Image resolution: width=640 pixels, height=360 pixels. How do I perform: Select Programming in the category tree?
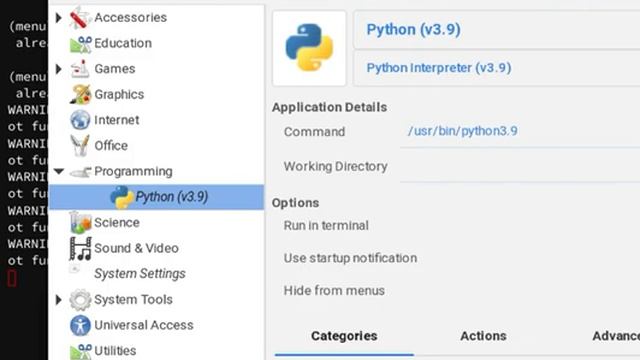(x=133, y=171)
